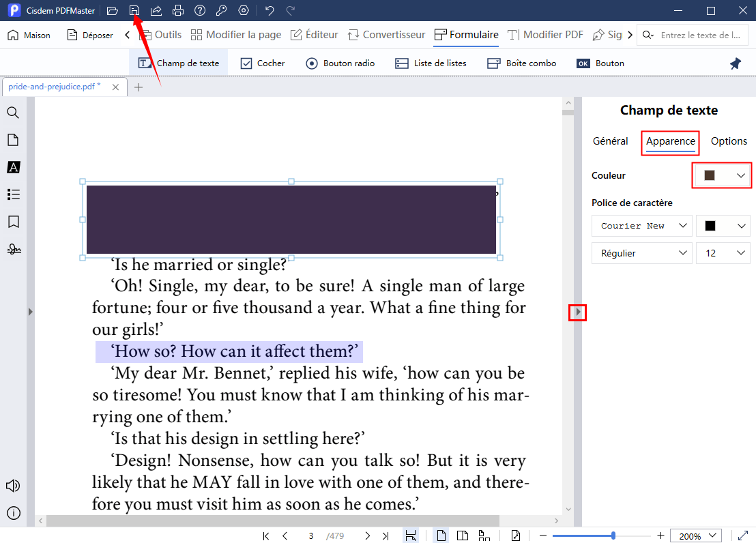Go to next page arrow
The image size is (756, 543).
pyautogui.click(x=367, y=535)
